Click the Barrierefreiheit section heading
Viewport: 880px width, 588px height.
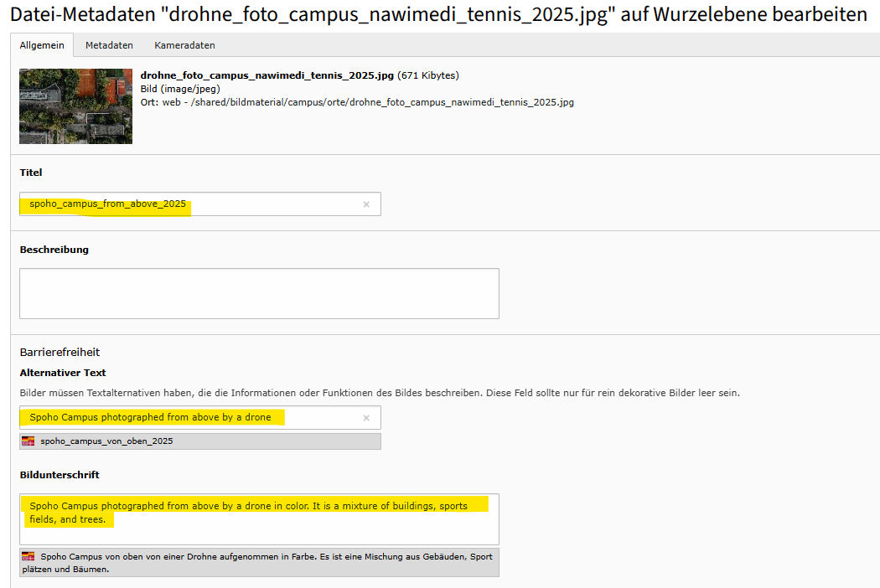(x=60, y=353)
